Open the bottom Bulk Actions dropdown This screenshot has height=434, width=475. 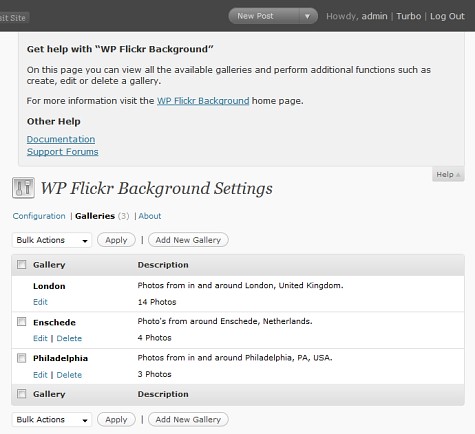pos(52,419)
